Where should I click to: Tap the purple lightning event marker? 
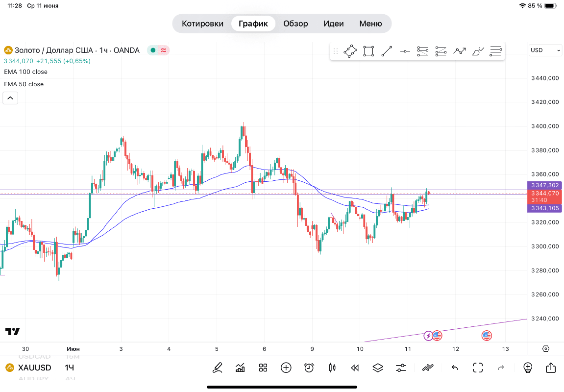[428, 336]
